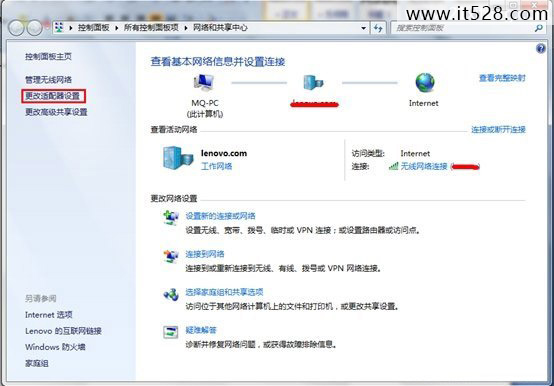Click the 连接或断开连接 link
The width and height of the screenshot is (554, 386).
pos(499,130)
